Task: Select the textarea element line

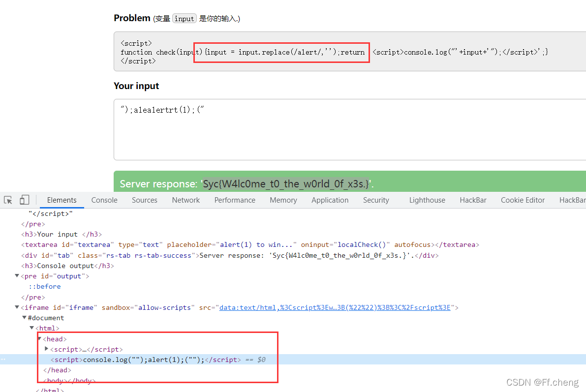Action: click(250, 245)
